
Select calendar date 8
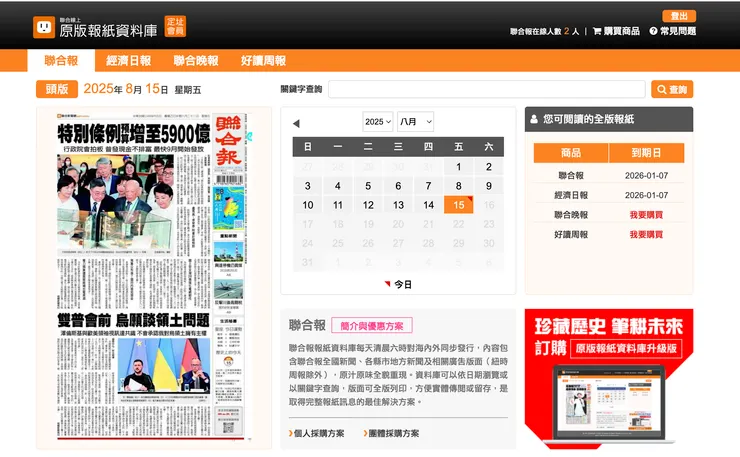[x=459, y=186]
